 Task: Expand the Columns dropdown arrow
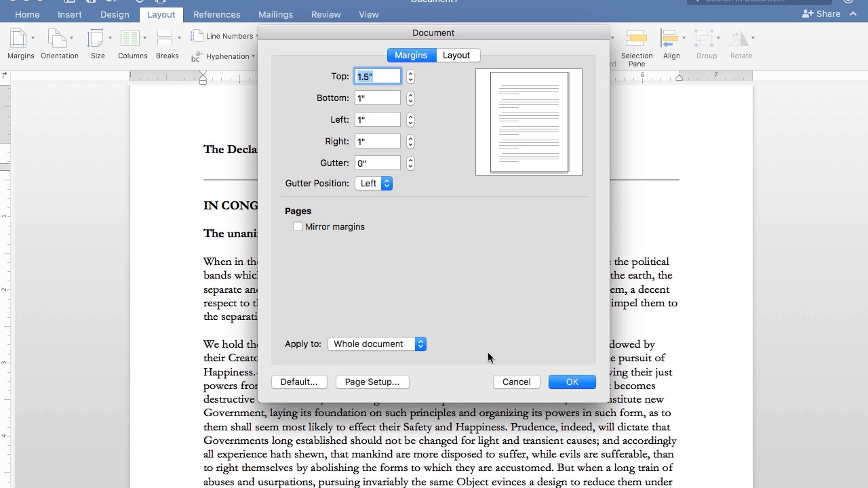(144, 38)
